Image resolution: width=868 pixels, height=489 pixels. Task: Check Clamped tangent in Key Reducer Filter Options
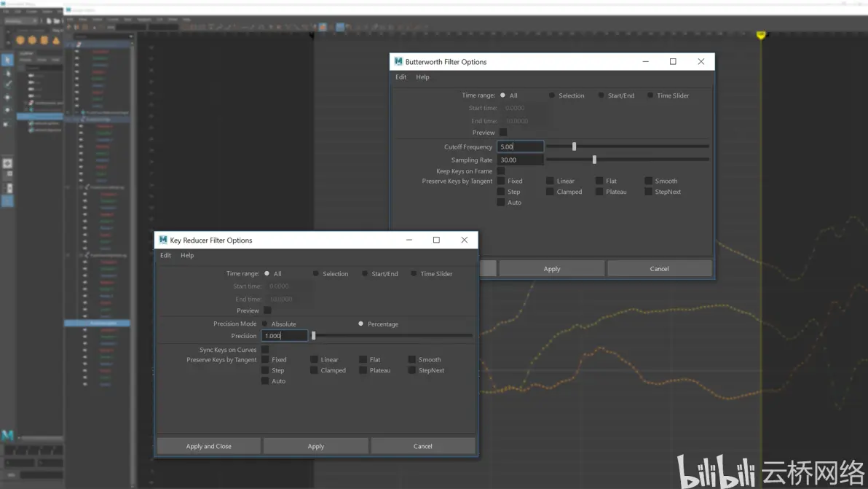point(314,370)
